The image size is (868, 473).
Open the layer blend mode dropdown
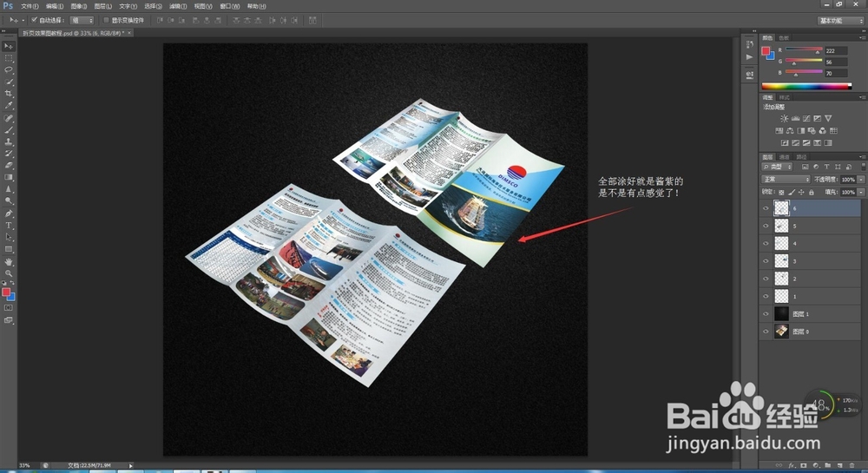pos(786,180)
